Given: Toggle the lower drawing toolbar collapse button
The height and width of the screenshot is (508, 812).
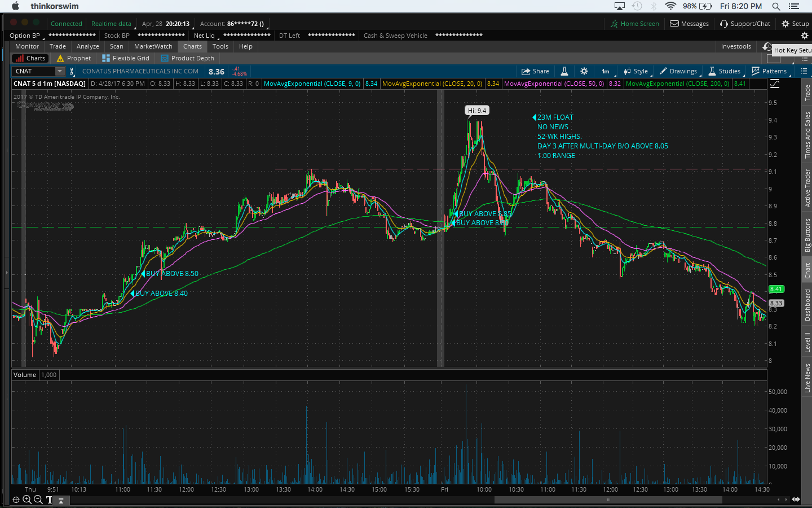Looking at the screenshot, I should pyautogui.click(x=61, y=500).
